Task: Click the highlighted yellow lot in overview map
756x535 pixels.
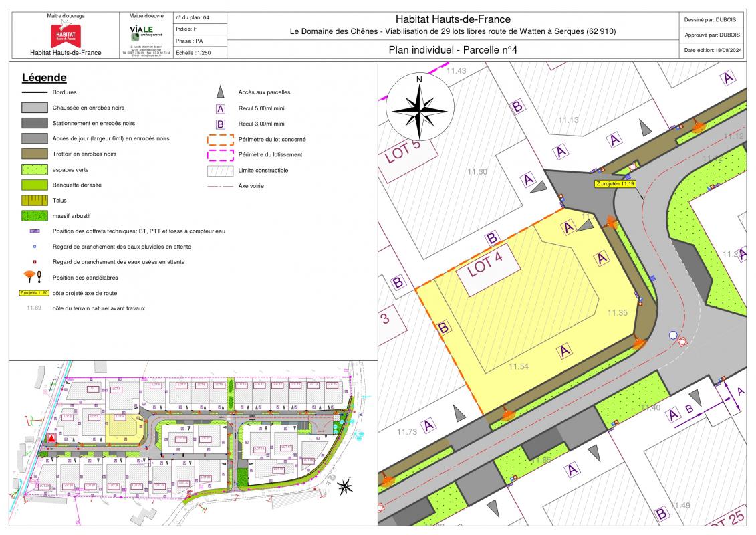Action: [120, 427]
